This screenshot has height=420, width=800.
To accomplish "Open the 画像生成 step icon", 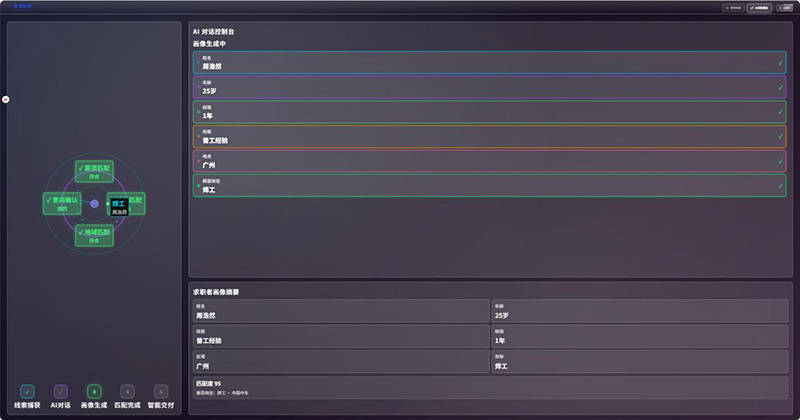I will (94, 391).
